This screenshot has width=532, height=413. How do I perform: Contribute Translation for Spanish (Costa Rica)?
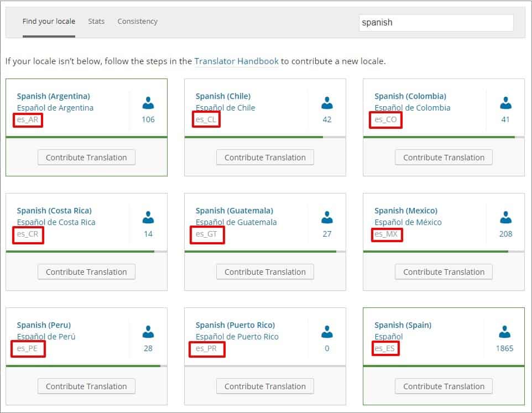[86, 272]
